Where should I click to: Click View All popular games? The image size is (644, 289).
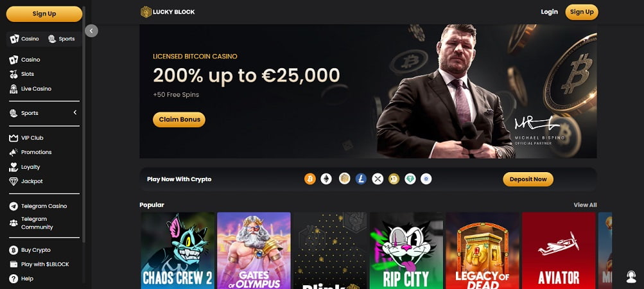point(585,205)
